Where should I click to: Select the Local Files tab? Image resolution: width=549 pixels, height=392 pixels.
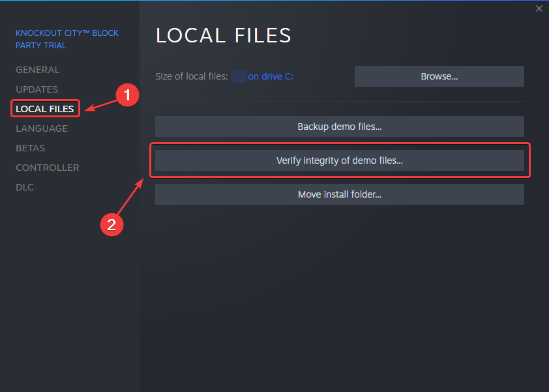45,109
